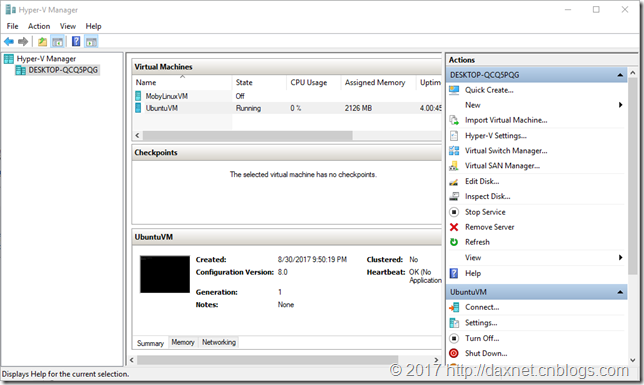This screenshot has height=385, width=644.
Task: Click the Hyper-V Settings page icon
Action: click(454, 136)
